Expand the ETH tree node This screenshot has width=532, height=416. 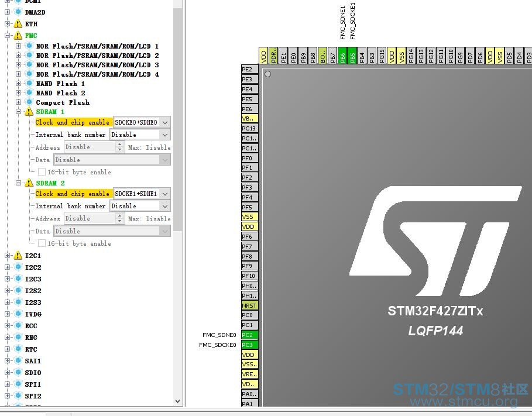pyautogui.click(x=7, y=24)
